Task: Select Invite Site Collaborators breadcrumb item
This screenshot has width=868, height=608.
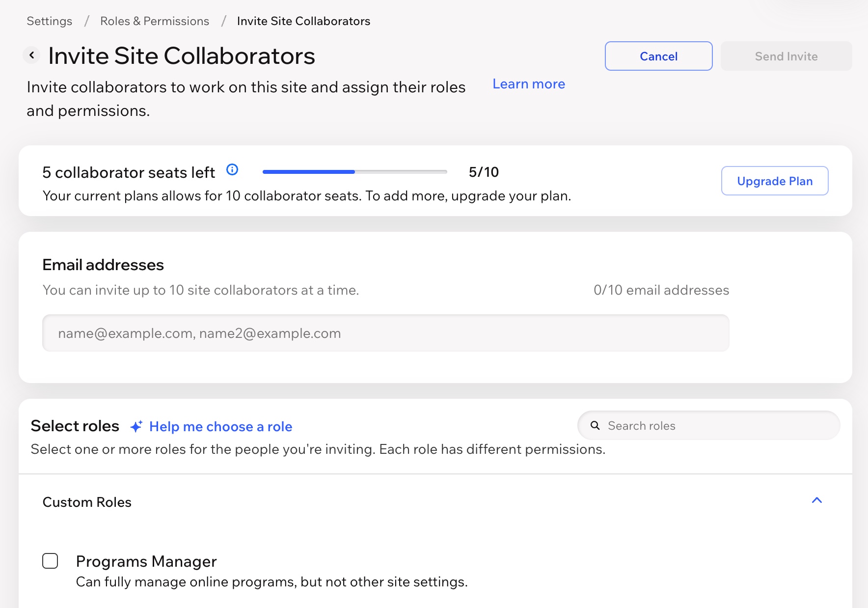Action: tap(303, 21)
